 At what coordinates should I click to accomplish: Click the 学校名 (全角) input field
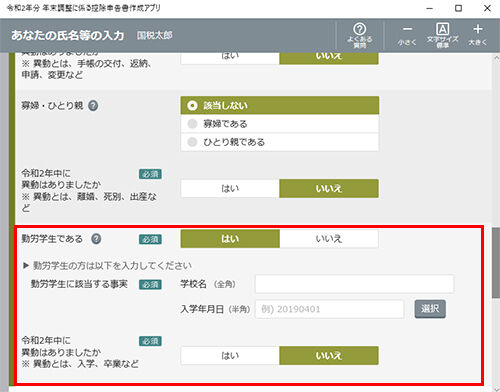click(354, 284)
